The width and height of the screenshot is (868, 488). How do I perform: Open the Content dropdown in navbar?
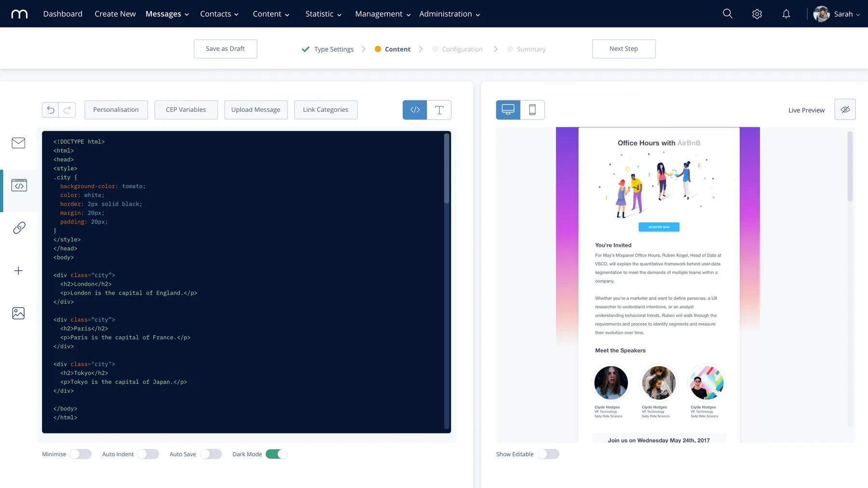point(271,14)
